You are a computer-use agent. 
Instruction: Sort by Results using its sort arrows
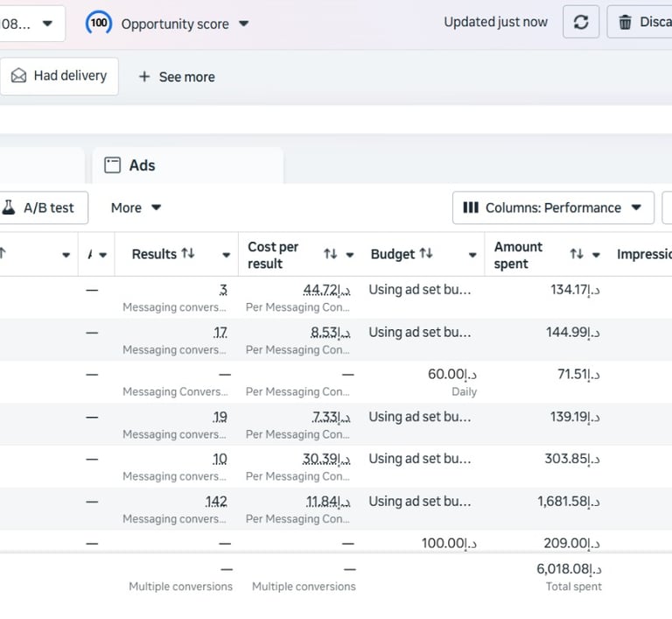coord(188,254)
